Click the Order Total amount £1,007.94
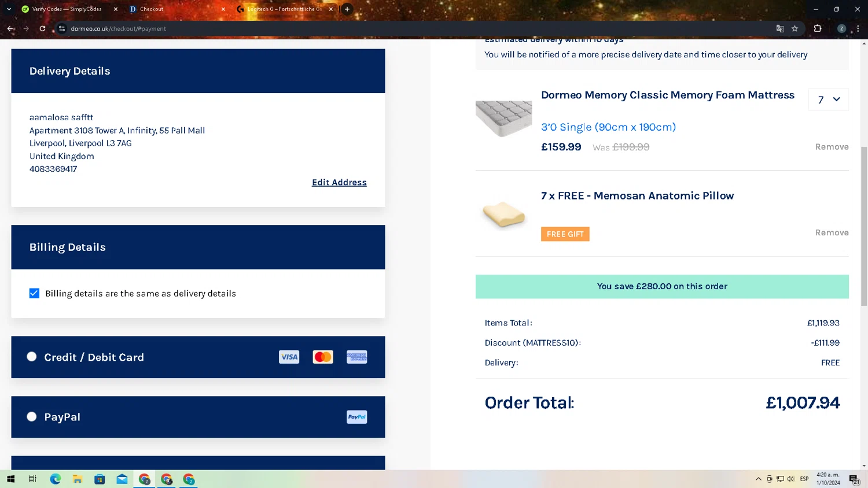Screen dimensions: 868x488 pyautogui.click(x=803, y=402)
